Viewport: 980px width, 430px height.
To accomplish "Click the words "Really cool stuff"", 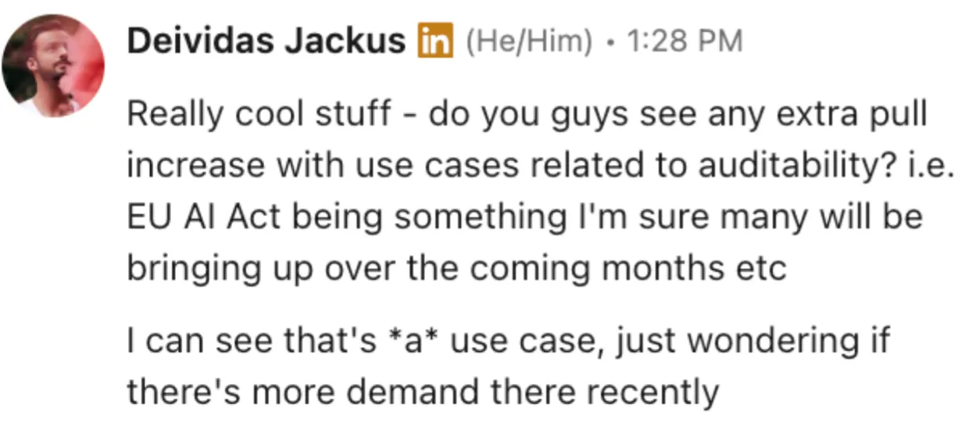I will (258, 116).
